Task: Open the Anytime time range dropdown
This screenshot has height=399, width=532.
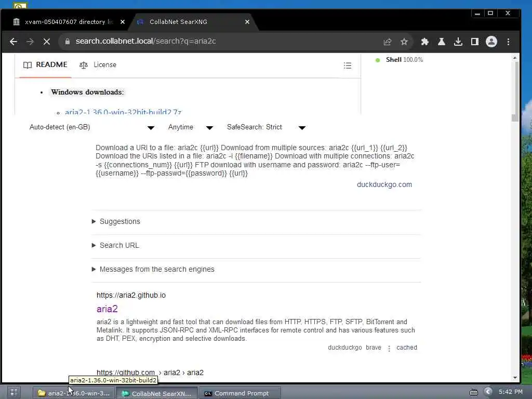Action: [x=190, y=127]
